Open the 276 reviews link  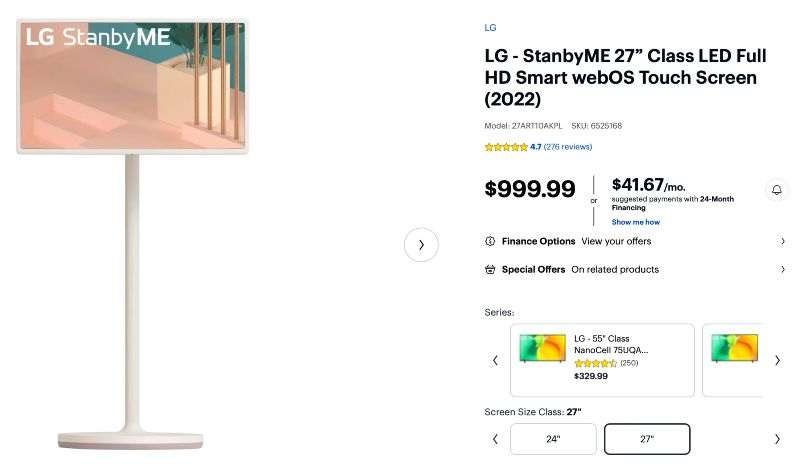(568, 147)
